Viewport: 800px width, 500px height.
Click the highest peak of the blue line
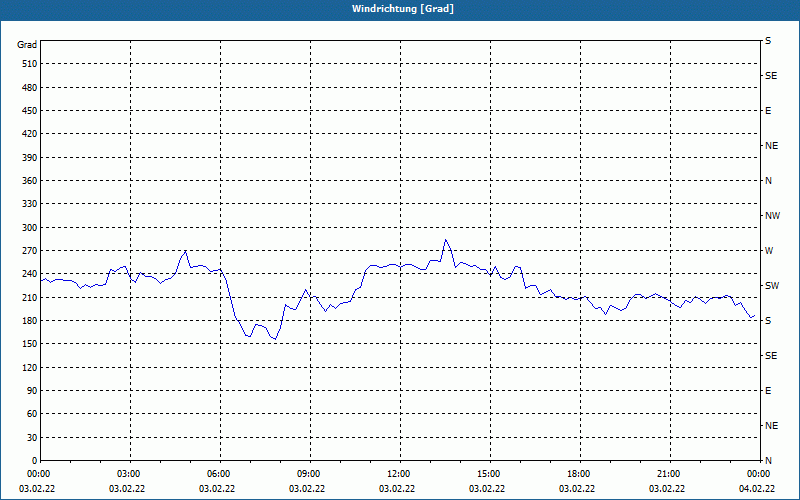[445, 239]
